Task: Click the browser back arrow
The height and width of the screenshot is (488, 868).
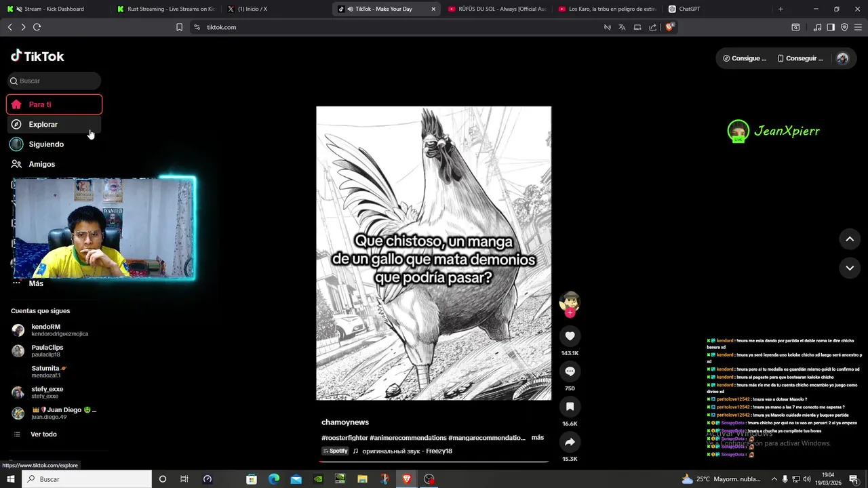Action: point(9,27)
